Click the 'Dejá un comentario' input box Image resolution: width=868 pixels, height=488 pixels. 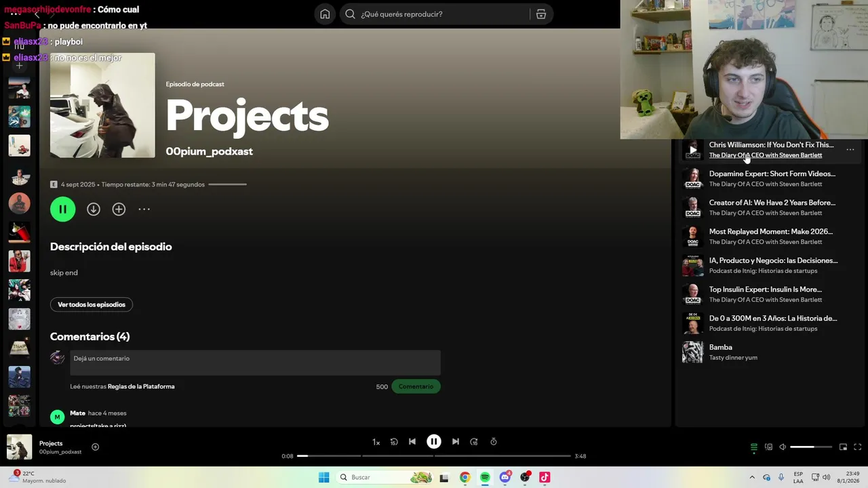pyautogui.click(x=255, y=363)
